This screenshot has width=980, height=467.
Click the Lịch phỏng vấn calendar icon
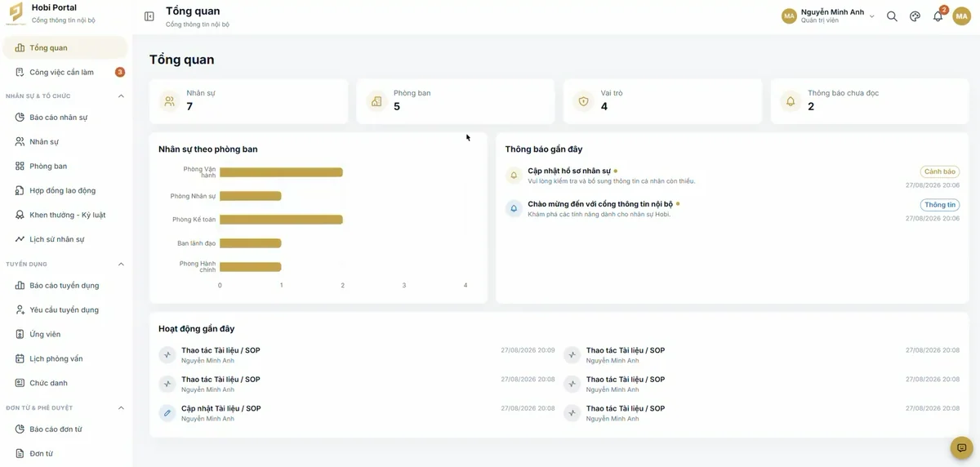point(20,358)
